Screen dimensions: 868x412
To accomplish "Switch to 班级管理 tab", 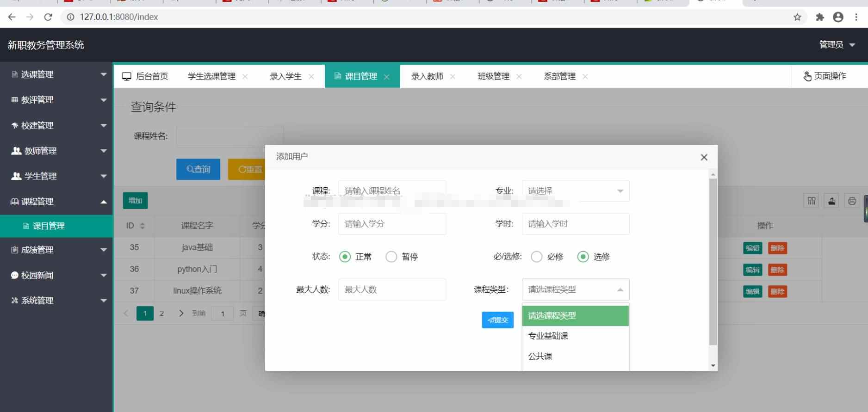I will coord(493,76).
